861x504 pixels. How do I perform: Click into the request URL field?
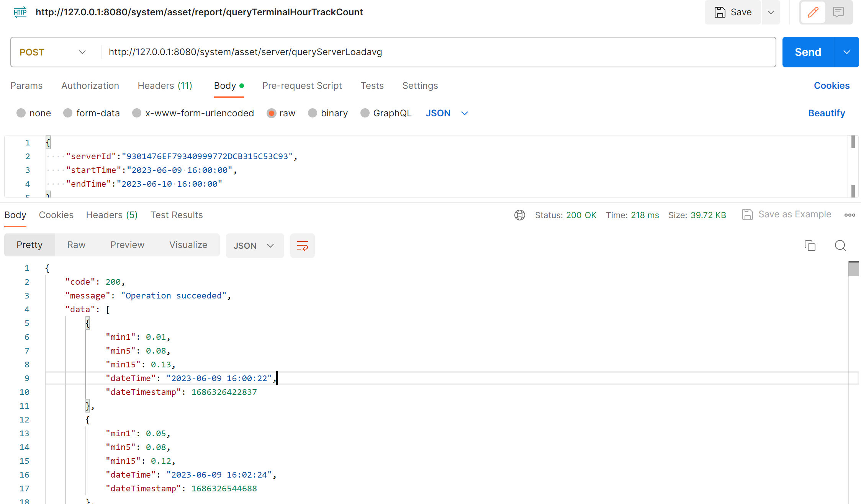pyautogui.click(x=437, y=52)
